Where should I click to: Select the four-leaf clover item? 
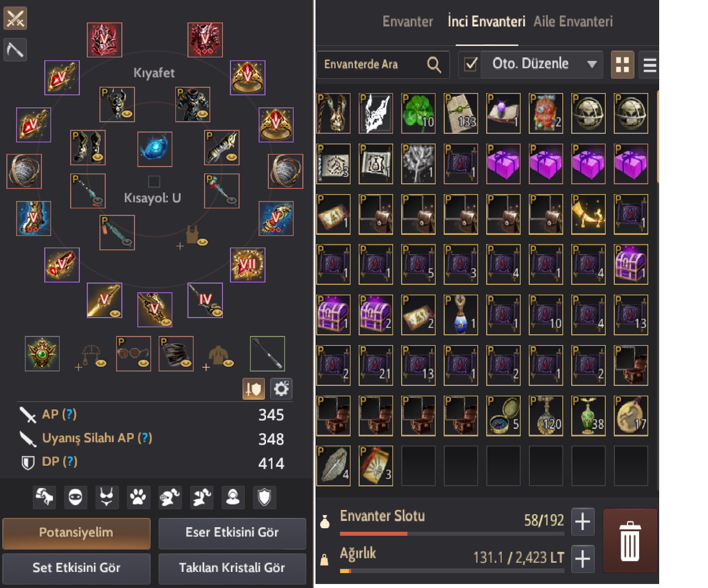418,113
